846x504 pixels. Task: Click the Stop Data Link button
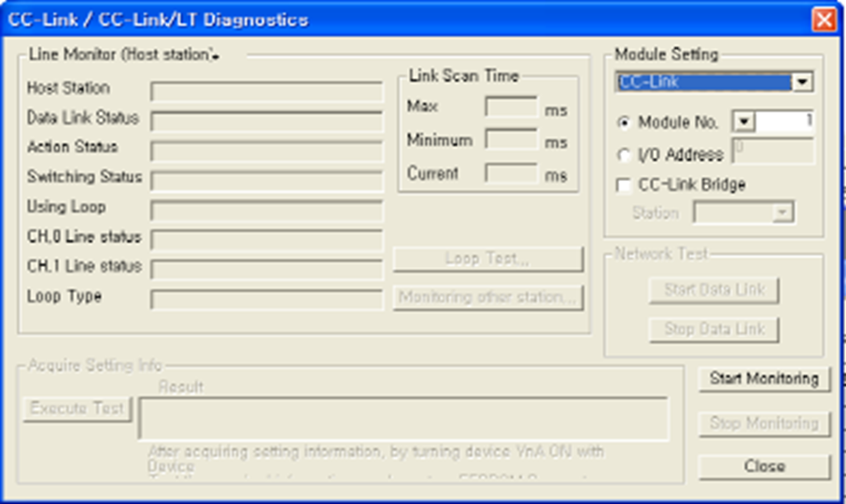tap(713, 329)
